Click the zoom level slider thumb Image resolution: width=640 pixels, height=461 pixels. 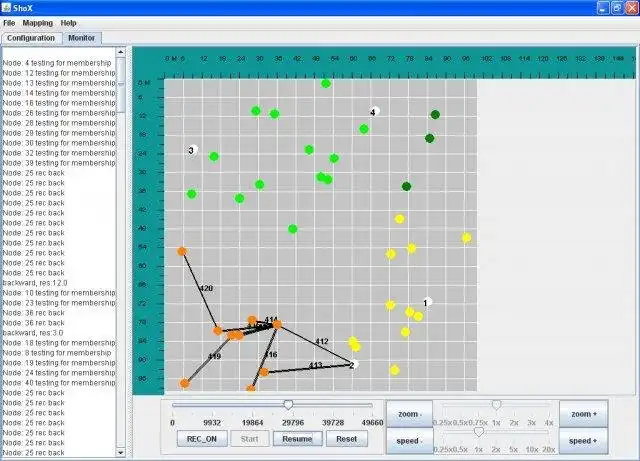(496, 404)
